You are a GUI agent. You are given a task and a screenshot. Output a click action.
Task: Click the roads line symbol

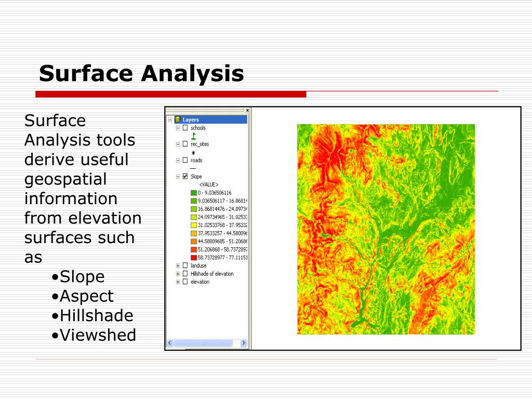point(193,168)
